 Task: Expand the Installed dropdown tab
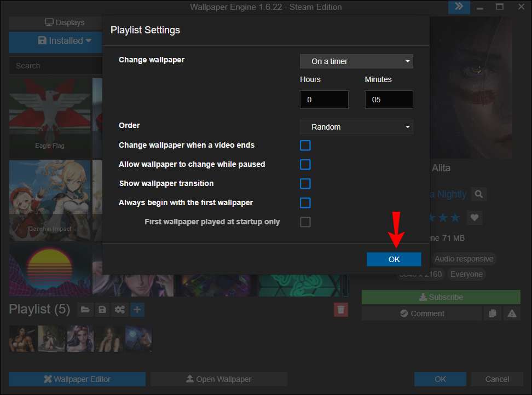[x=56, y=42]
